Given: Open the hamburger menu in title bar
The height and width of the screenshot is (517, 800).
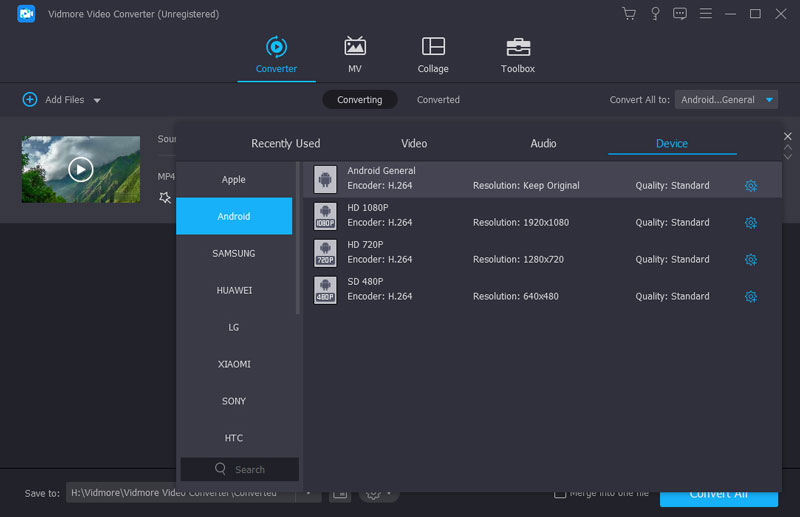Looking at the screenshot, I should [x=707, y=14].
